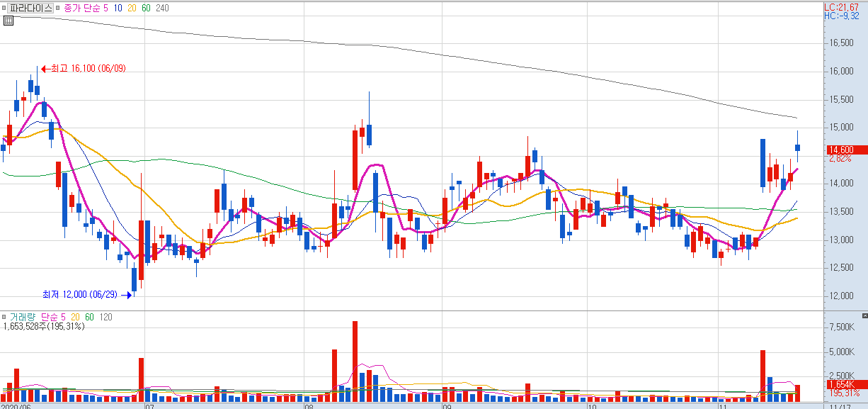This screenshot has height=409, width=868.
Task: Select the 10-day price moving average label
Action: (x=118, y=9)
